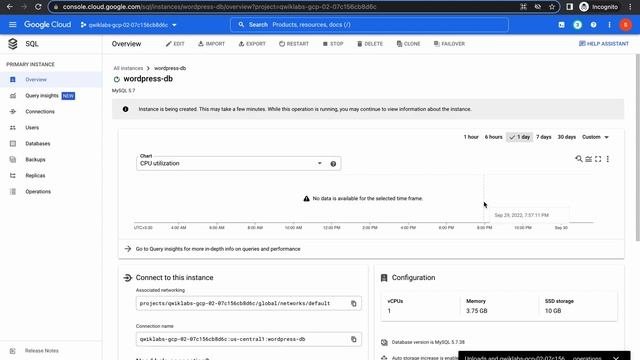Open the Incognito profile indicator
This screenshot has height=360, width=640.
598,7
